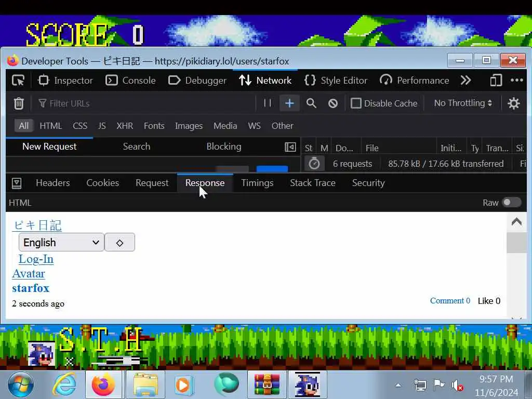Collapse the action pane icon
Image resolution: width=532 pixels, height=399 pixels.
(x=290, y=147)
